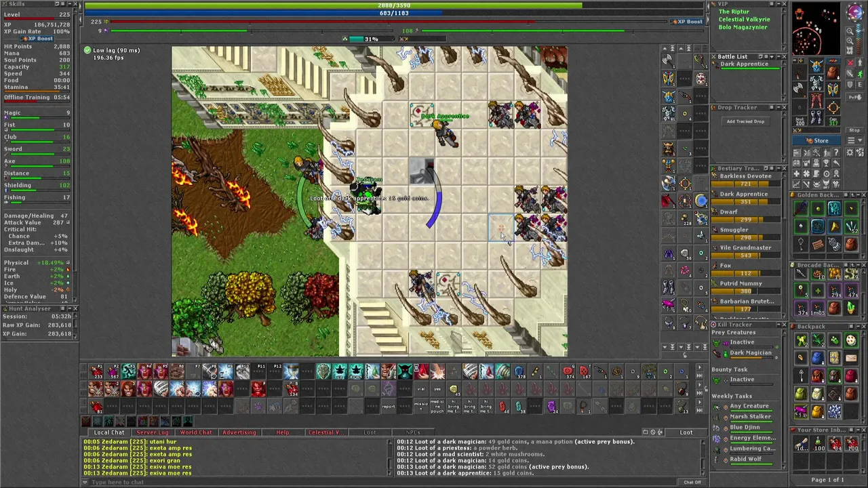Switch to Local Chat tab

(x=108, y=432)
